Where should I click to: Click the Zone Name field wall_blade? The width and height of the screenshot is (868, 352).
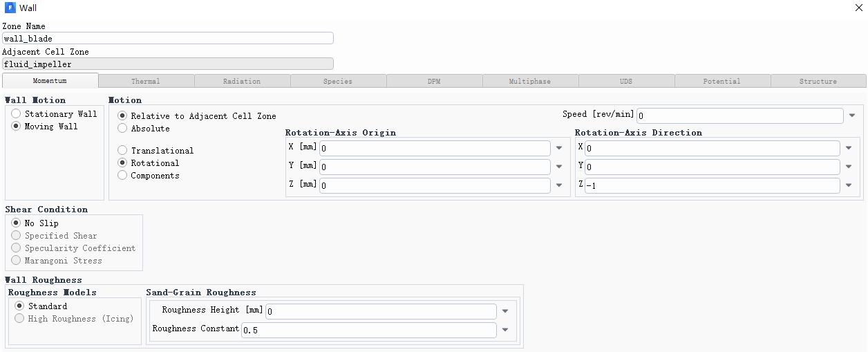[x=168, y=39]
